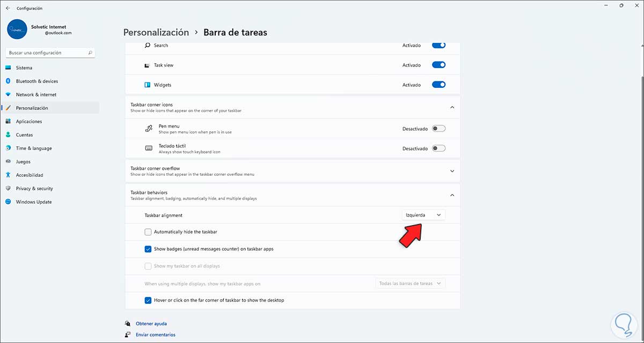Click the back arrow in title bar

[x=8, y=8]
